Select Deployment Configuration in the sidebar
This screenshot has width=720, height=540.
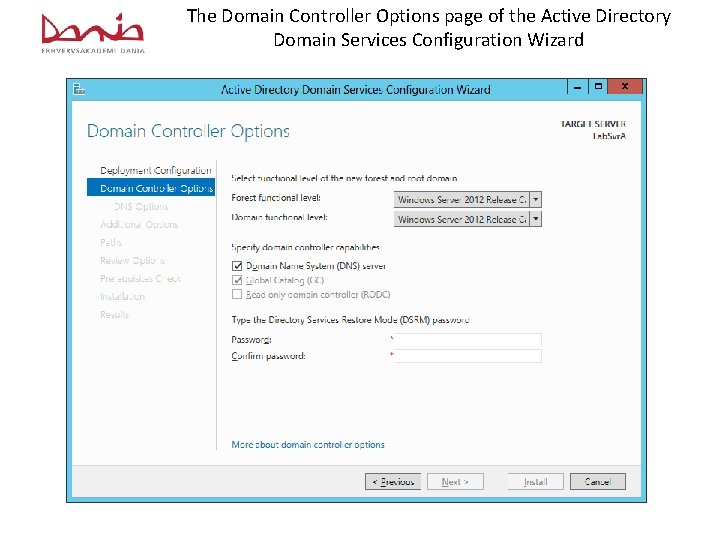(156, 170)
